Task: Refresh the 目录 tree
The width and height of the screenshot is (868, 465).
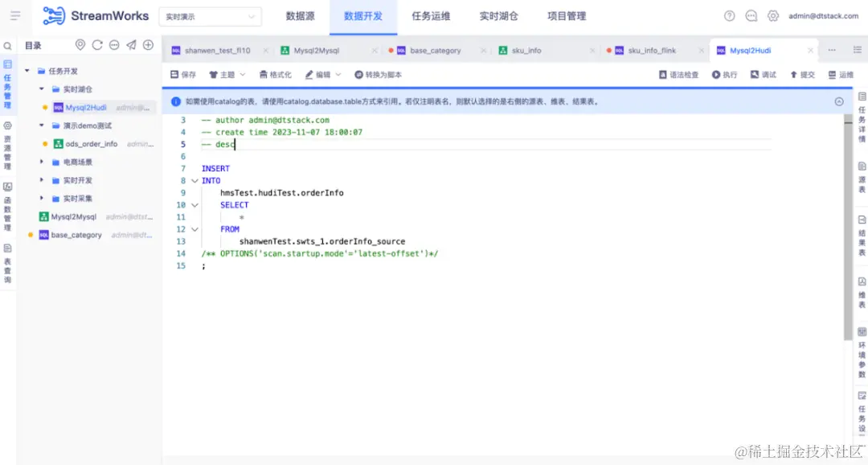Action: pyautogui.click(x=97, y=45)
